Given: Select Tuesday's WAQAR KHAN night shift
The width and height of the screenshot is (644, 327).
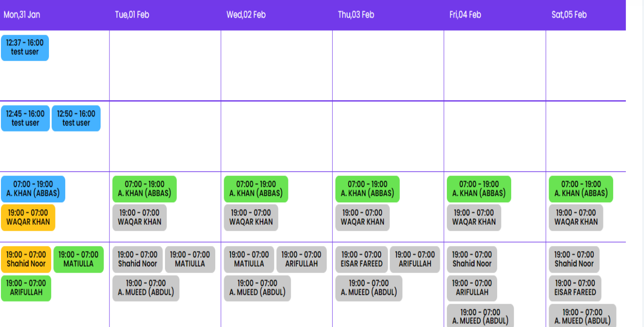Looking at the screenshot, I should [x=139, y=217].
